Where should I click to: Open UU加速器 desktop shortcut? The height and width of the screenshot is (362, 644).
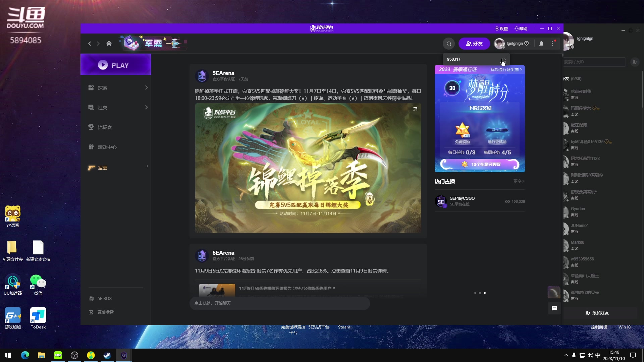[13, 285]
